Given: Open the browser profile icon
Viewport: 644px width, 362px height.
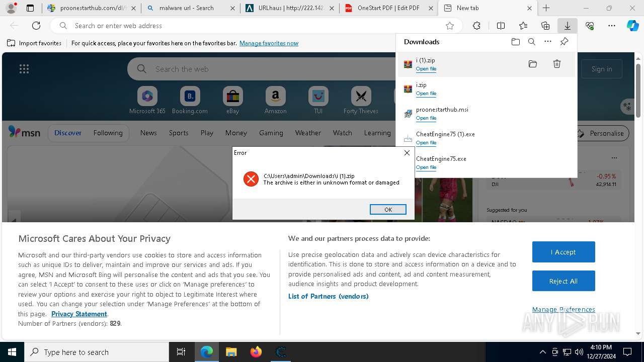Looking at the screenshot, I should point(11,8).
